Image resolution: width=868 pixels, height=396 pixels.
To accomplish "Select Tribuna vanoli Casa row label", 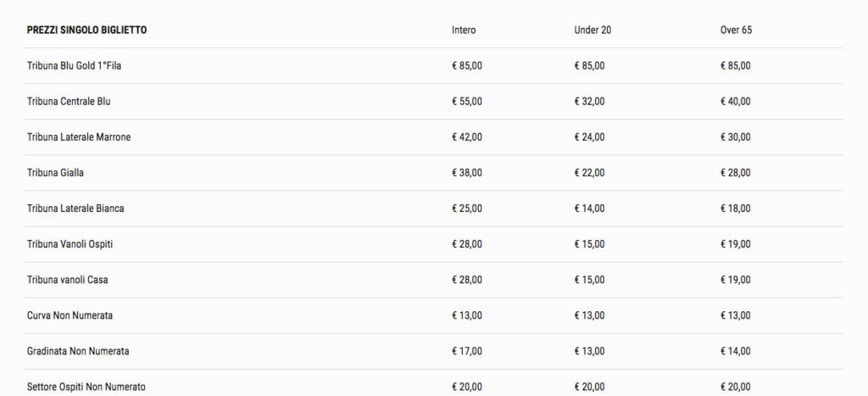I will click(x=68, y=280).
